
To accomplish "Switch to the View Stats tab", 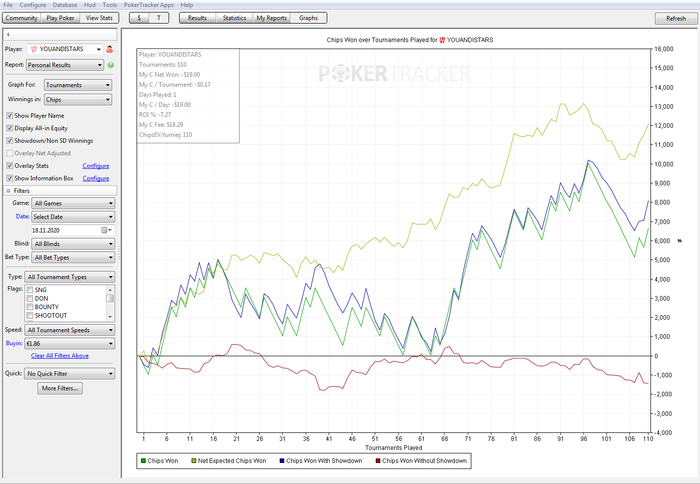I will (99, 18).
